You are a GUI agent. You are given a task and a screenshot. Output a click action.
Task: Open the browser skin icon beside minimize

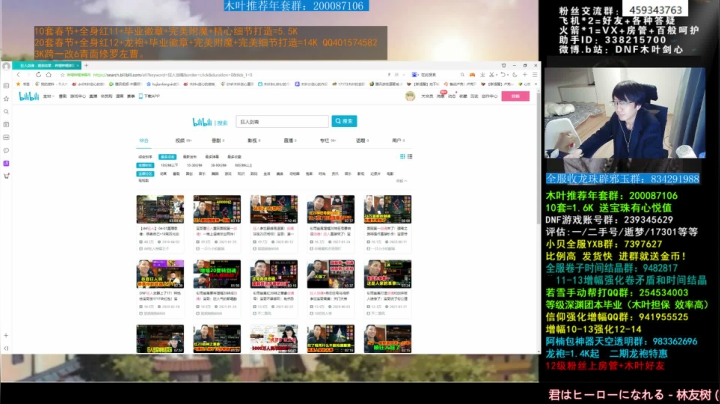pos(504,66)
